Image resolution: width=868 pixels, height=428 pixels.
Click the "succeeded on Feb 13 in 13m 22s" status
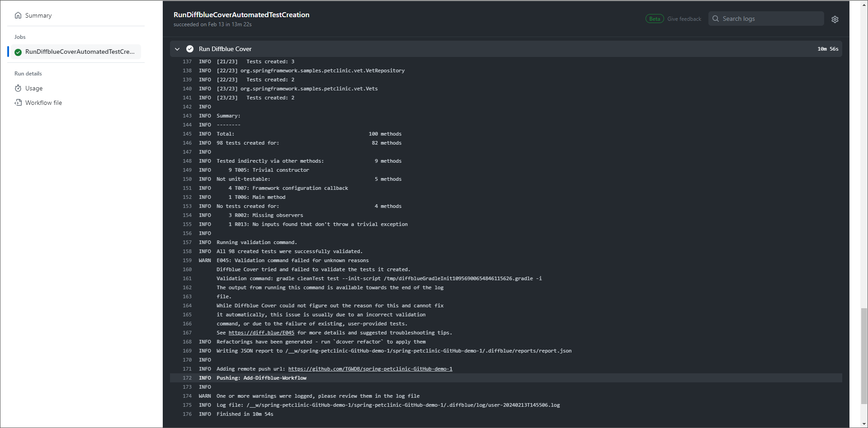(212, 24)
